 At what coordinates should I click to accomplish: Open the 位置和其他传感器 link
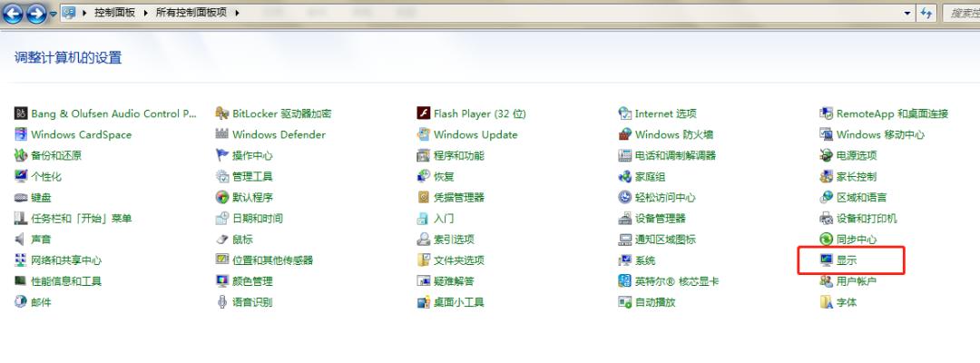pyautogui.click(x=272, y=260)
